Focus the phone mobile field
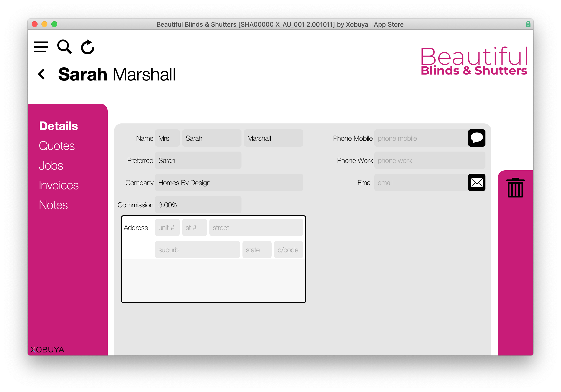 point(421,138)
